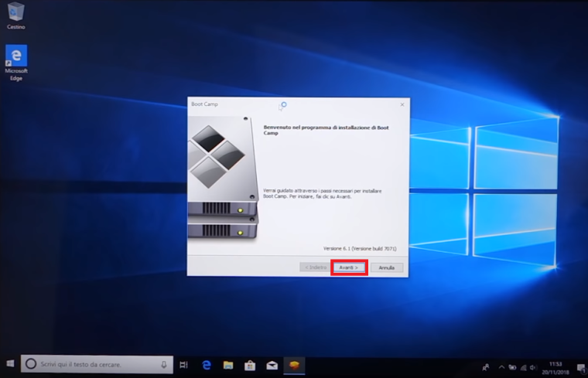The width and height of the screenshot is (588, 378).
Task: Select the Microsoft Edge desktop shortcut
Action: coord(15,60)
